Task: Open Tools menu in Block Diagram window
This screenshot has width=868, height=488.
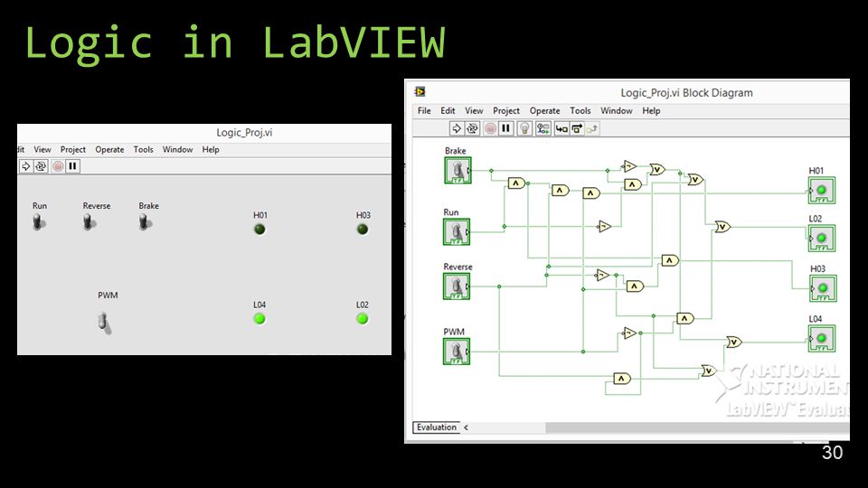Action: pos(580,110)
